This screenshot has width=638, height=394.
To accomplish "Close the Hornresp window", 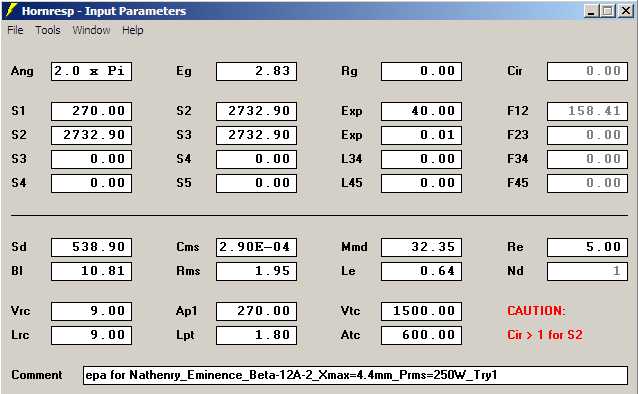I will pos(625,11).
